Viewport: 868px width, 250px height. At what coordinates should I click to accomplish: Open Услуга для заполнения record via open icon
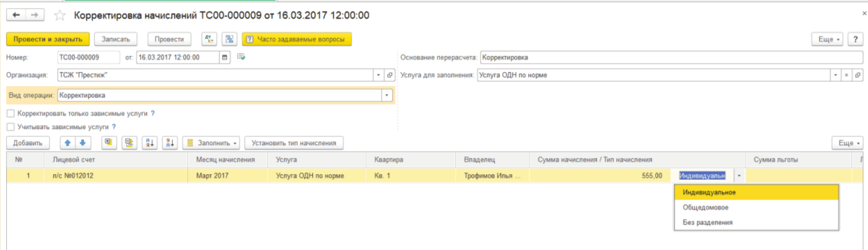(x=857, y=75)
